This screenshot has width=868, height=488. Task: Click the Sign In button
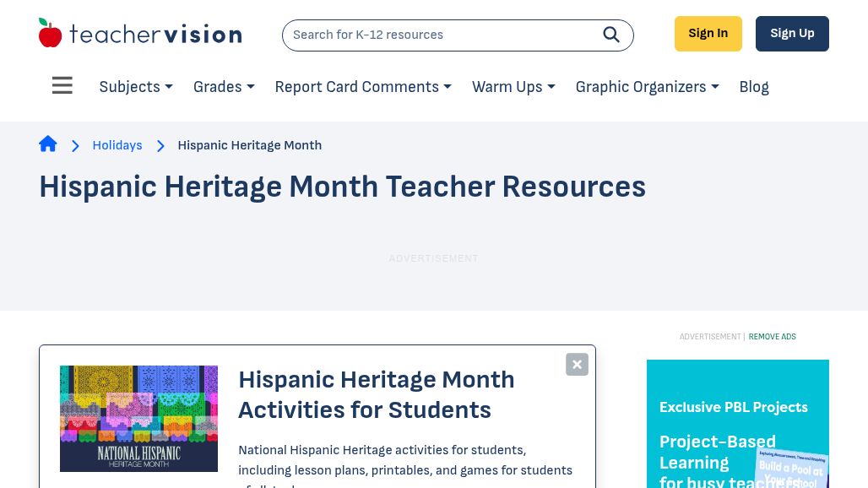[708, 34]
